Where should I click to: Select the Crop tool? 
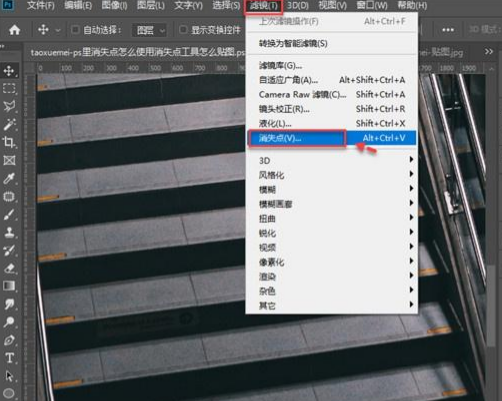coord(9,142)
